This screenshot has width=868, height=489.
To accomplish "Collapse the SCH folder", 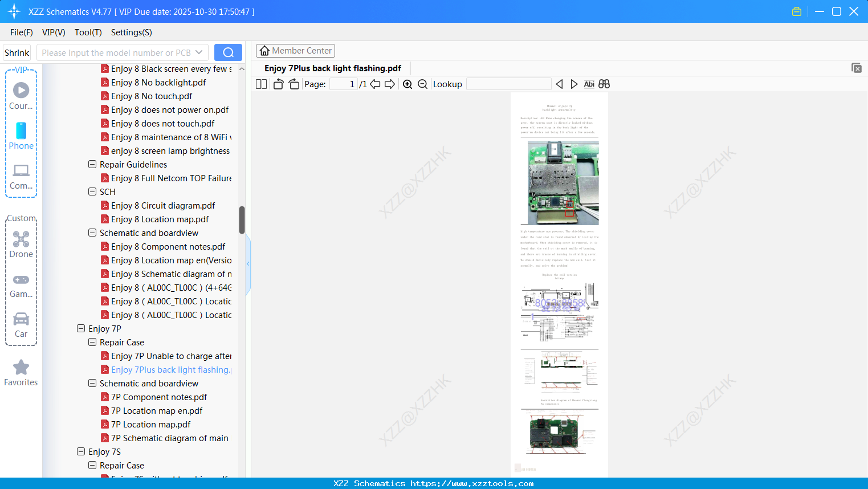I will click(x=92, y=191).
